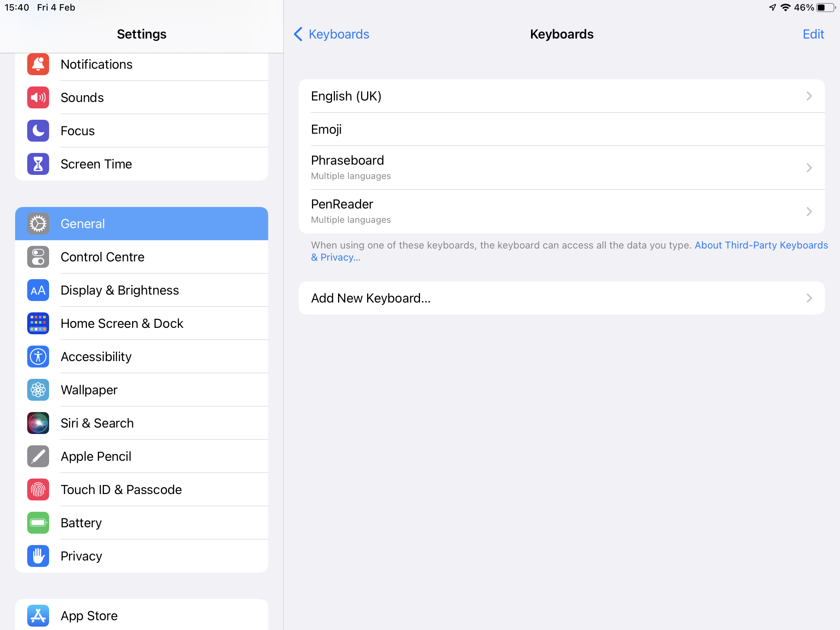Tap the centered Keyboards page title
The height and width of the screenshot is (630, 840).
click(x=562, y=34)
